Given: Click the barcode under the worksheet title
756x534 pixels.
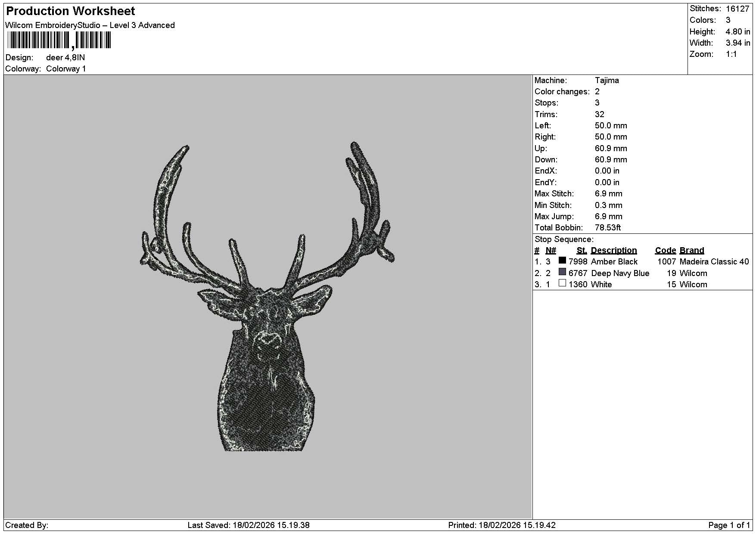Looking at the screenshot, I should 59,41.
